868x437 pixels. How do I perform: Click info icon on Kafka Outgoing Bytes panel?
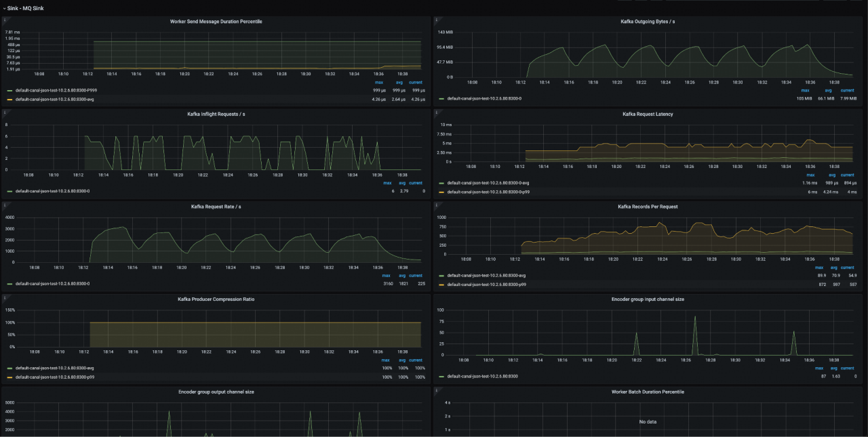coord(437,20)
